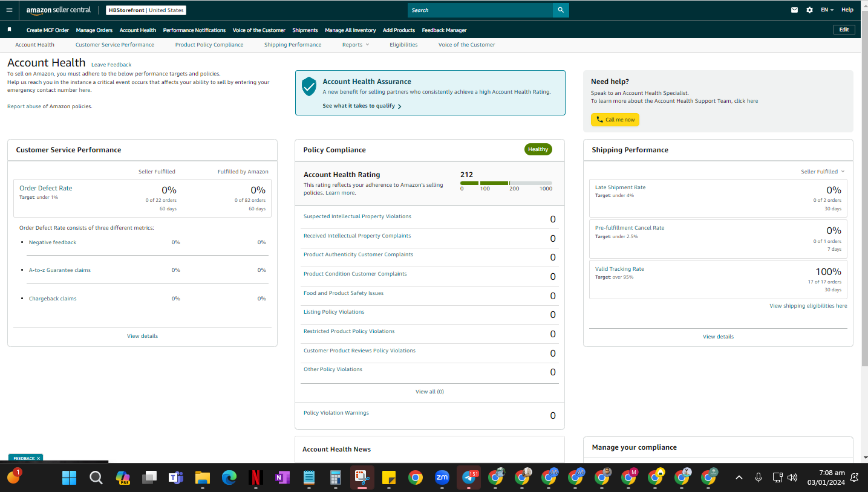Click the microphone icon in system tray
This screenshot has height=492, width=868.
758,477
